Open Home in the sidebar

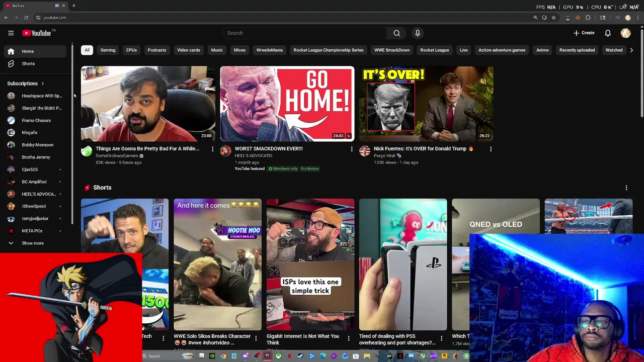point(35,51)
